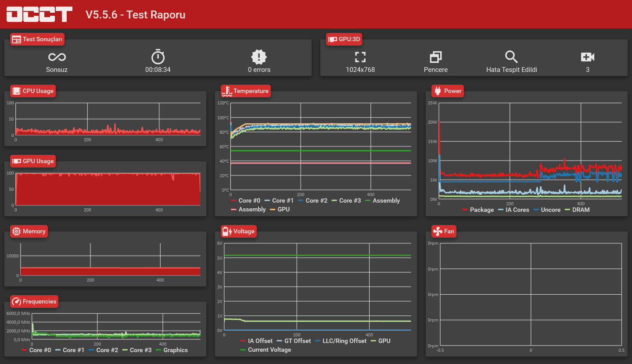632x364 pixels.
Task: Toggle Current Voltage in Voltage legend
Action: [266, 350]
